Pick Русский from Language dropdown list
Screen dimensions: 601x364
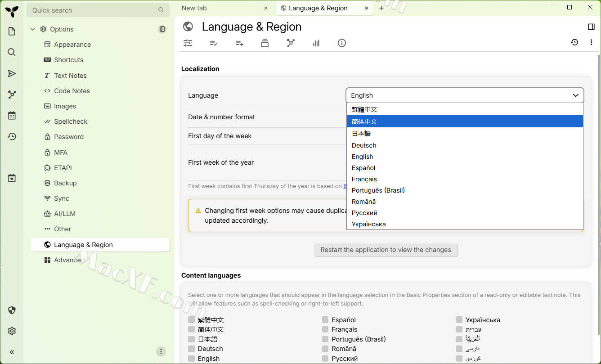tap(465, 213)
